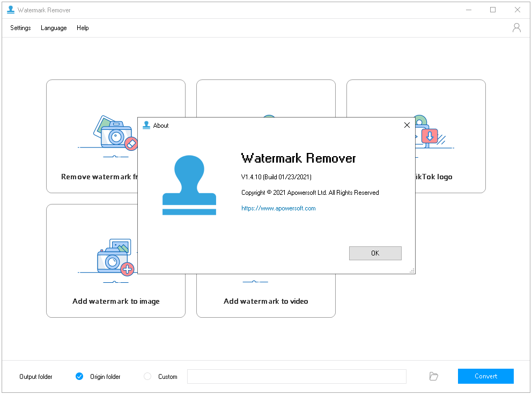The width and height of the screenshot is (532, 395).
Task: Open the apowersoft.com link
Action: click(278, 208)
